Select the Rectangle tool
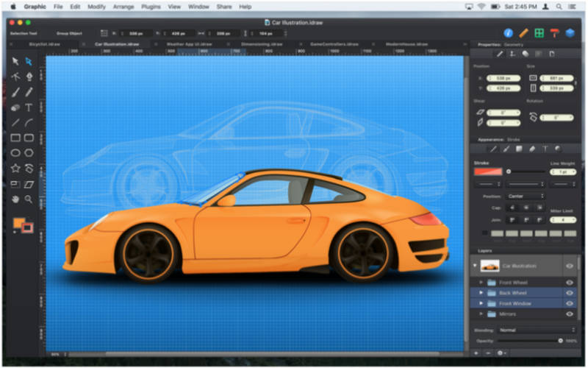This screenshot has height=368, width=588. click(x=15, y=138)
